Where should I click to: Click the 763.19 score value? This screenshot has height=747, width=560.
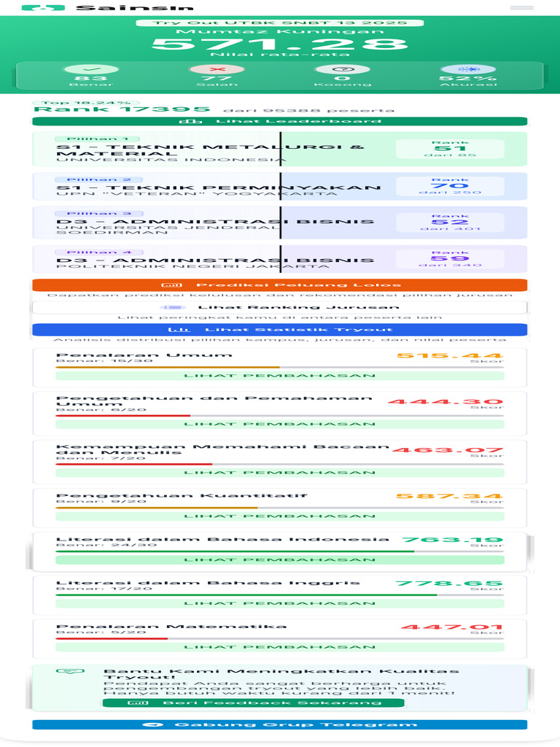pos(452,540)
